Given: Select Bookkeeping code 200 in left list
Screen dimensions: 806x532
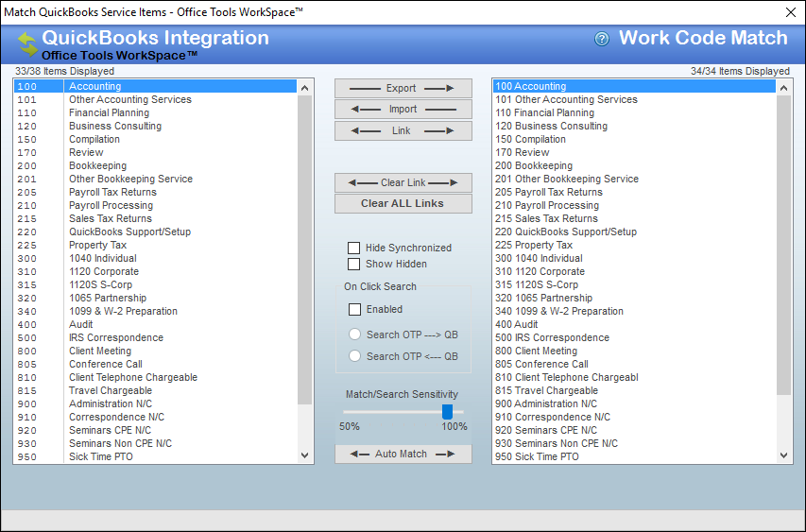Looking at the screenshot, I should coord(156,166).
